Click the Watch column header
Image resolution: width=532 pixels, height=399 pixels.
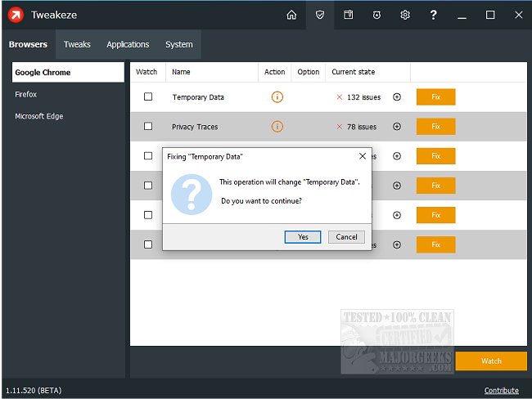pos(148,72)
